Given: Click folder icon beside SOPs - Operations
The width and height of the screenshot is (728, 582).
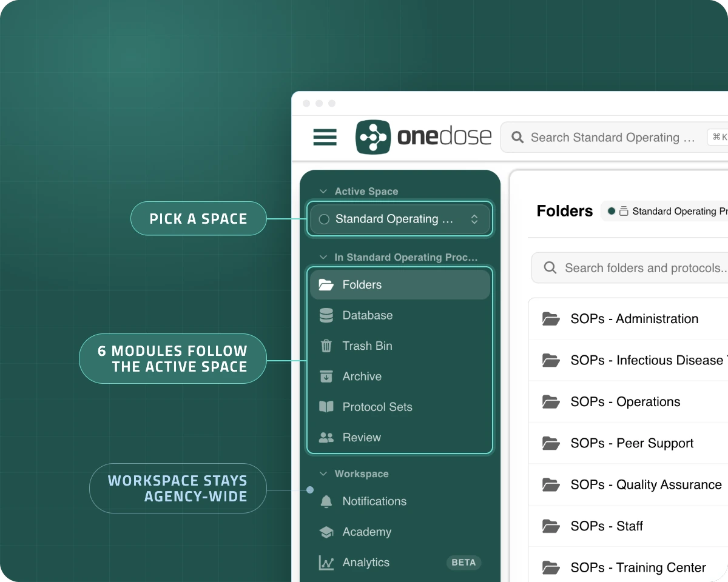Looking at the screenshot, I should click(x=551, y=402).
